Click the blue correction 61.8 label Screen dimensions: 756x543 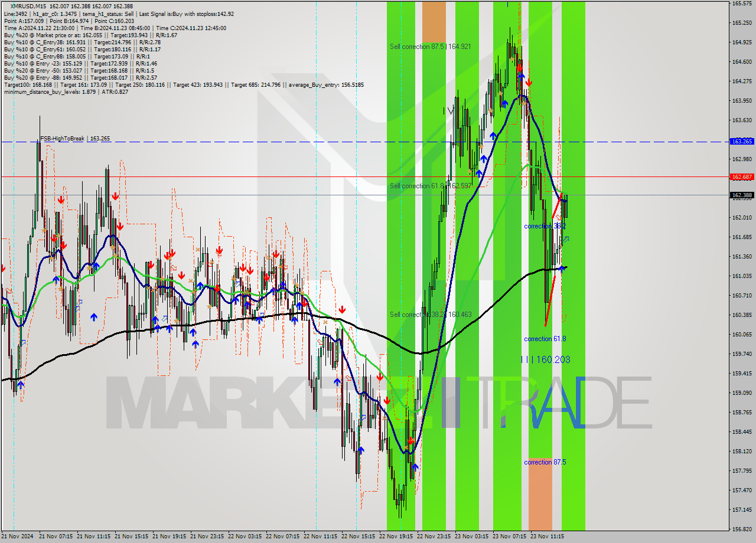[545, 339]
